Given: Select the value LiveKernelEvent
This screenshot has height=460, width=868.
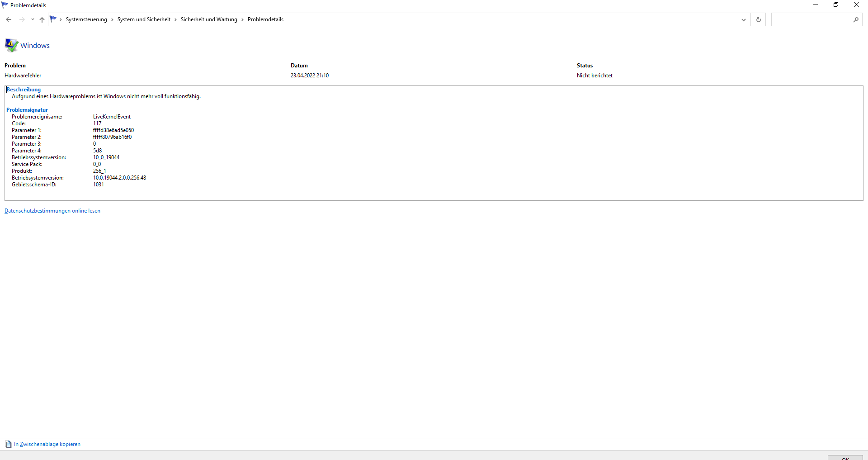Looking at the screenshot, I should click(x=112, y=117).
